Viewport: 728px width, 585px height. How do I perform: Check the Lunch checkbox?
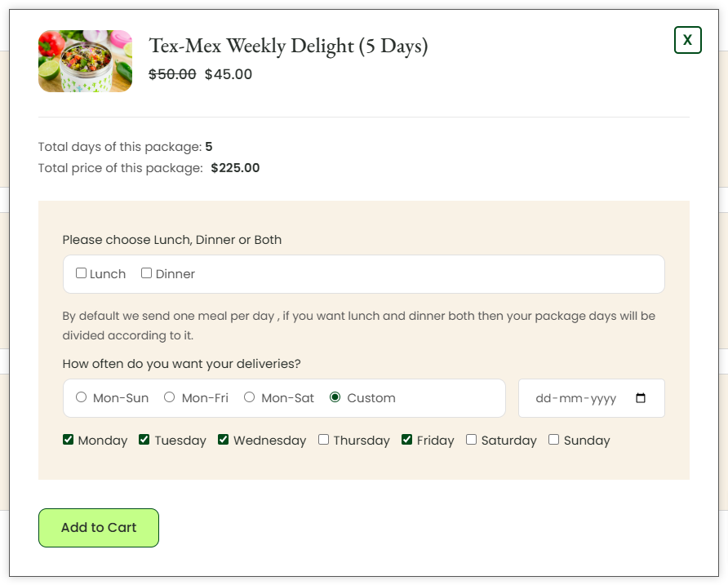pos(82,273)
